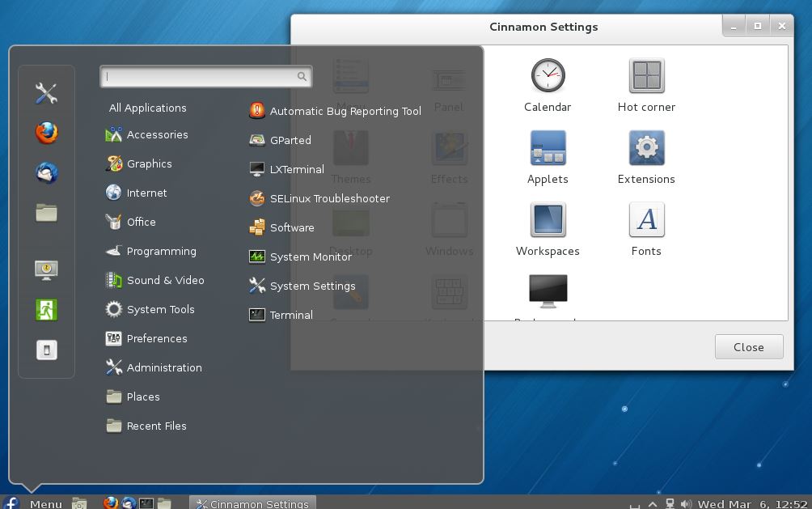Click the lock screen icon in the menu sidebar
Viewport: 812px width, 509px height.
tap(47, 270)
